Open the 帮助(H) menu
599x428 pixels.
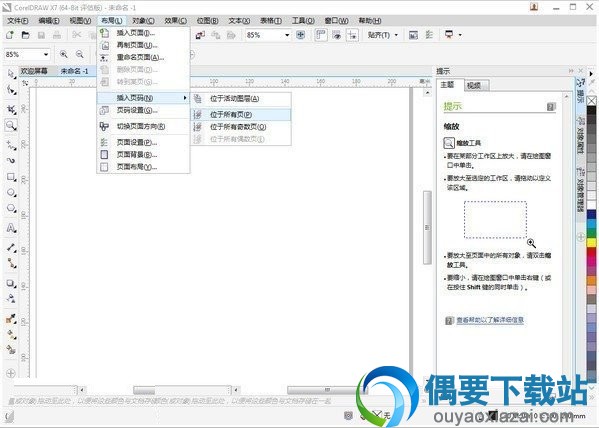[370, 21]
